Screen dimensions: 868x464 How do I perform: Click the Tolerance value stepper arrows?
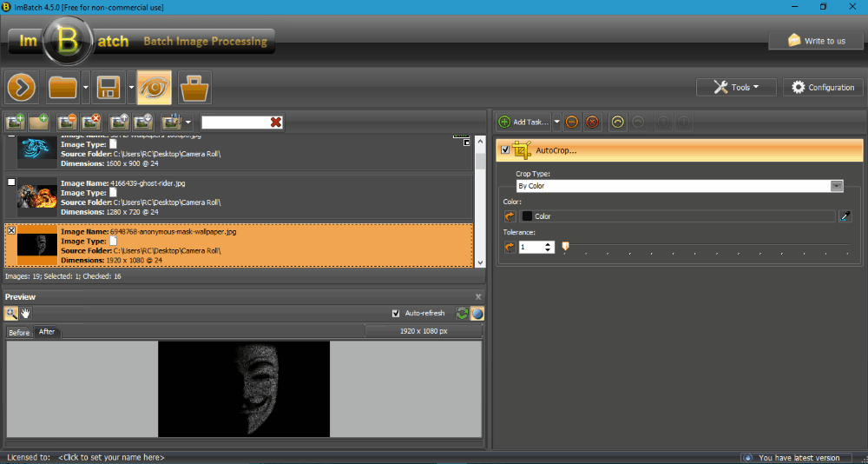(549, 247)
